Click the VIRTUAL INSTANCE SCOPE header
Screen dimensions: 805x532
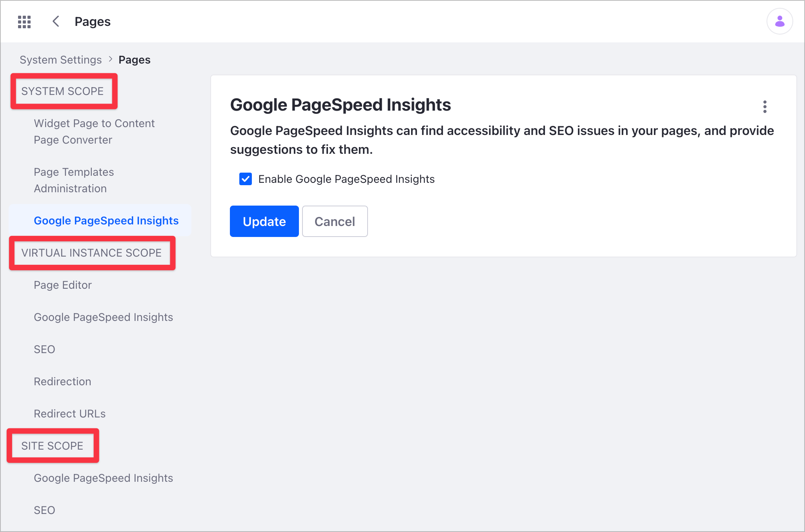[91, 252]
